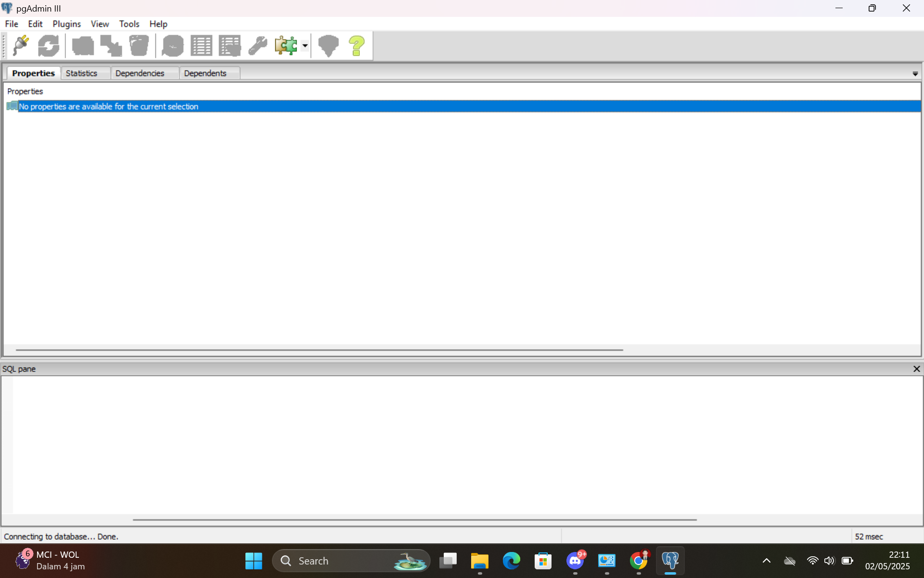Click the SQL pane horizontal scrollbar

pos(414,520)
